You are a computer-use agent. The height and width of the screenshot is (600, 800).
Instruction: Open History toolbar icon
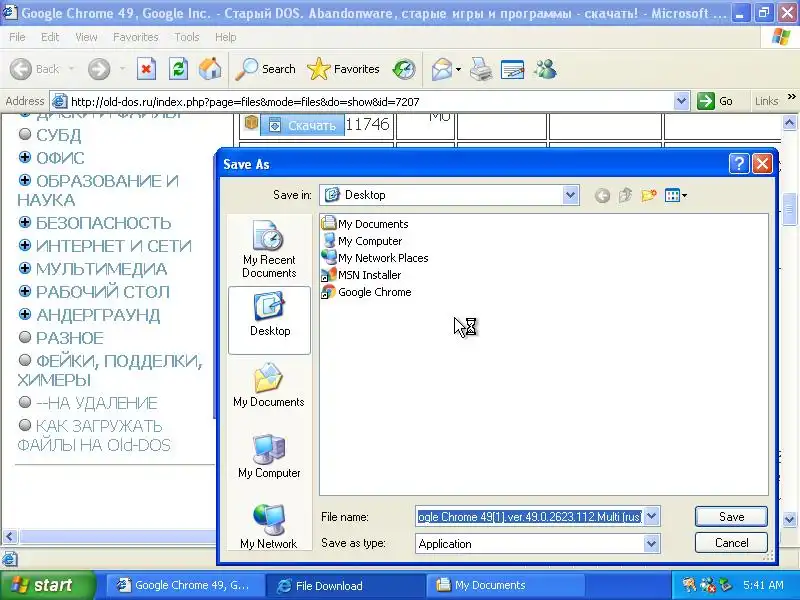404,69
